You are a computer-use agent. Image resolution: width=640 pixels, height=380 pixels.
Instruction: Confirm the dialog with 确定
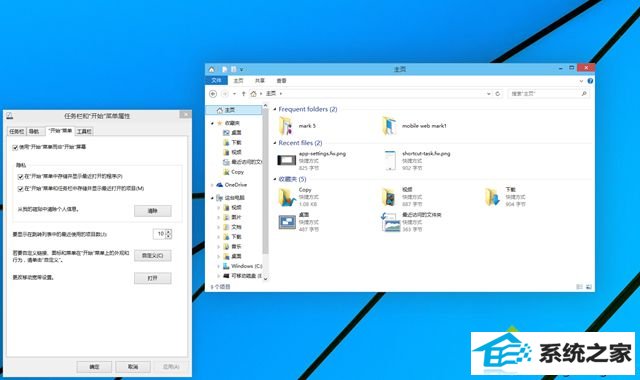tap(94, 367)
